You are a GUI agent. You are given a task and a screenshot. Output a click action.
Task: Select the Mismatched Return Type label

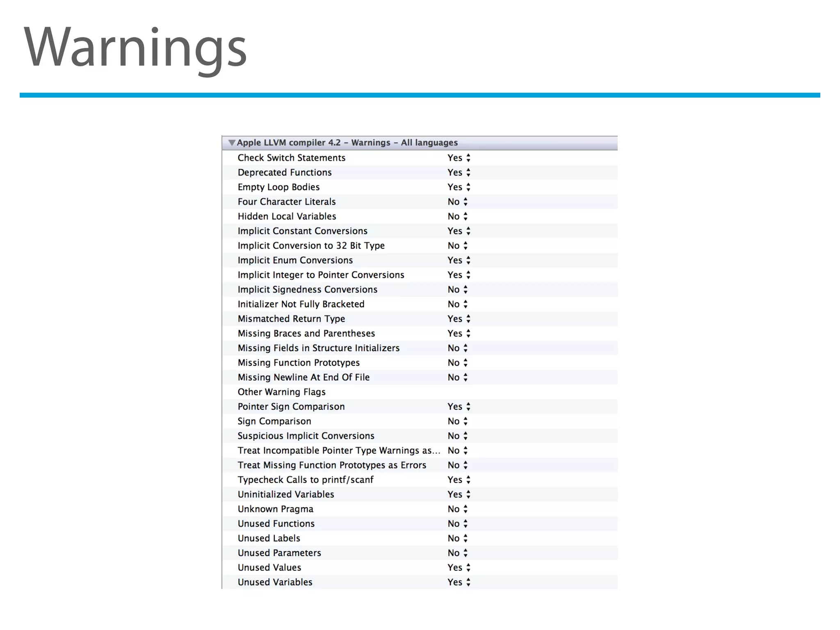click(291, 319)
